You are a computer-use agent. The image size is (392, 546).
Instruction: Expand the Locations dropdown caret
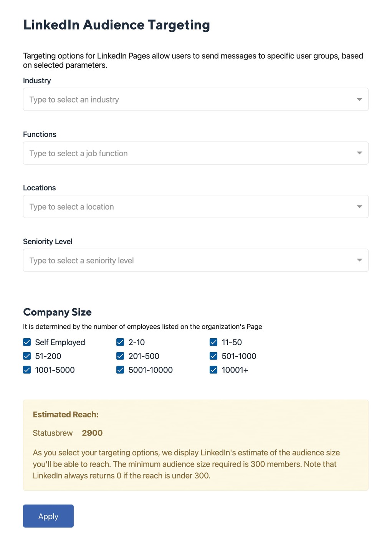359,207
